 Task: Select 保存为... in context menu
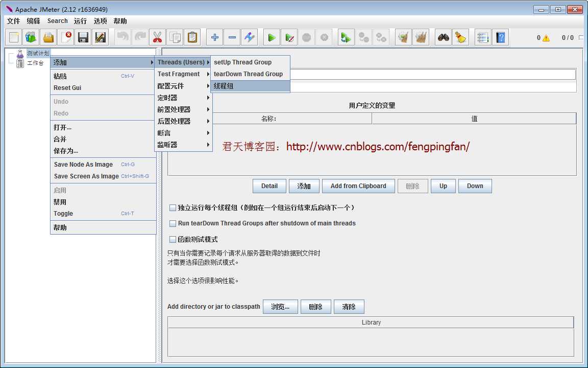click(x=103, y=151)
